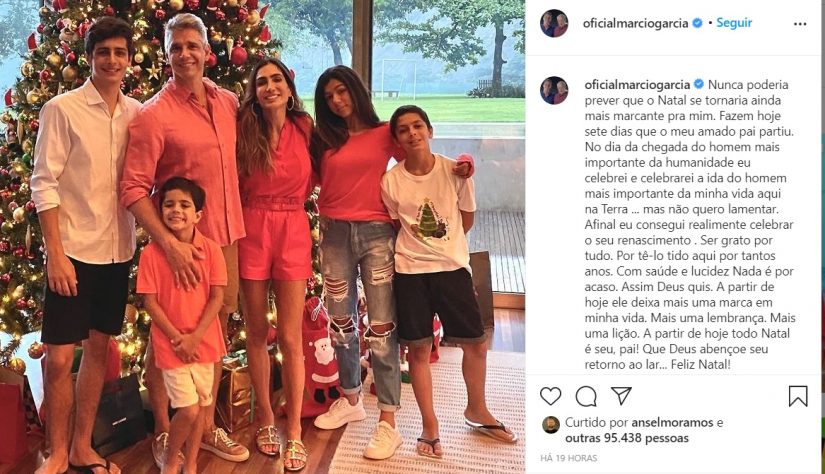Click header profile avatar picture
825x474 pixels.
click(x=554, y=24)
